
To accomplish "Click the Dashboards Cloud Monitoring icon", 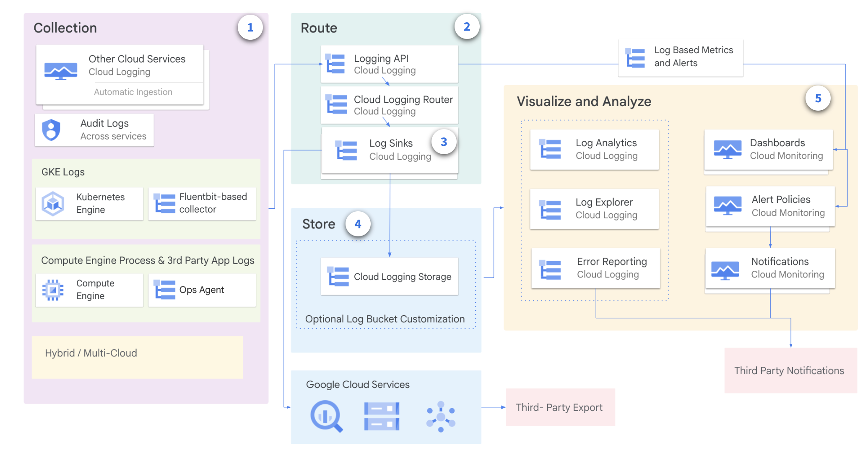I will click(727, 149).
